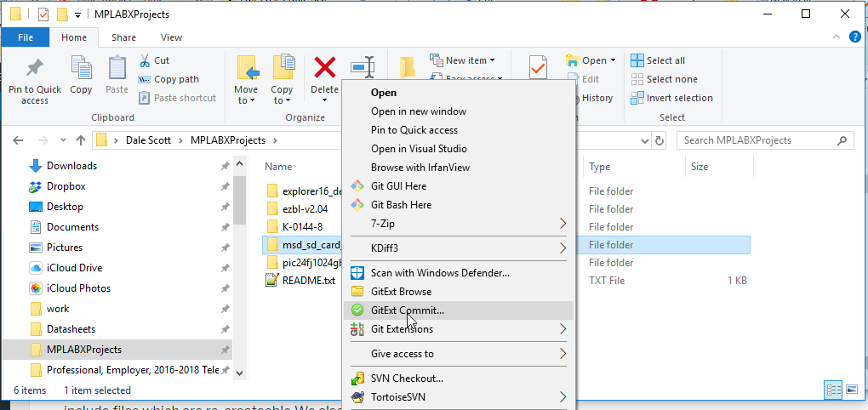
Task: Click Invert selection in the ribbon
Action: [672, 98]
